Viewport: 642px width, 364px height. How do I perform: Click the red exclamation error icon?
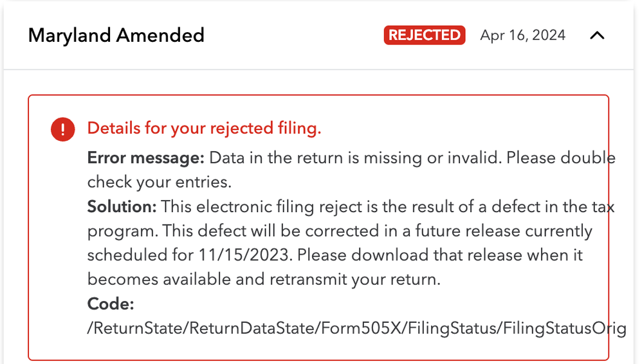point(63,130)
